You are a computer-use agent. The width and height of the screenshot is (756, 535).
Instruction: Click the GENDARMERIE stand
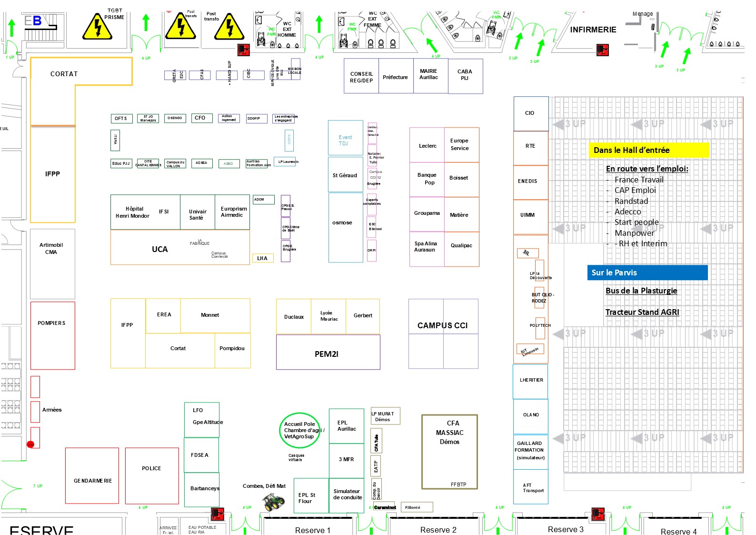click(92, 475)
